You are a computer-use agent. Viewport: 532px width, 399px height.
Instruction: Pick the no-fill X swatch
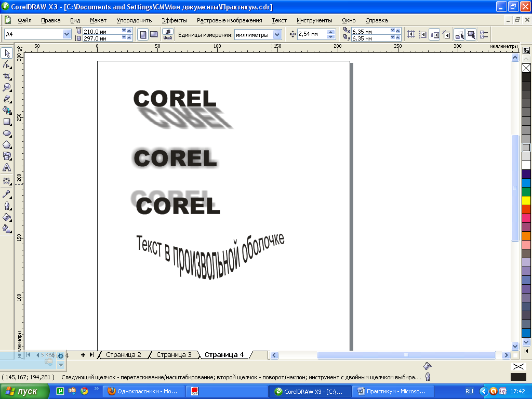point(526,68)
